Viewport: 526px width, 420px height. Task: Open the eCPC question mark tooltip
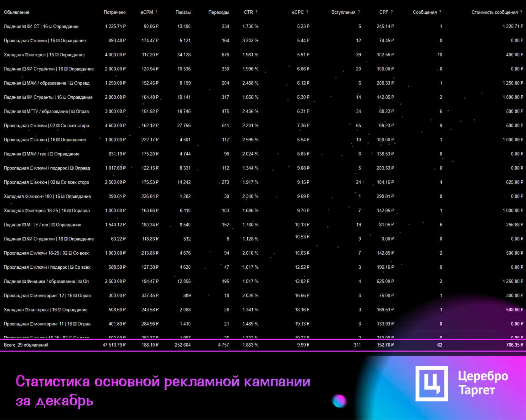click(307, 12)
